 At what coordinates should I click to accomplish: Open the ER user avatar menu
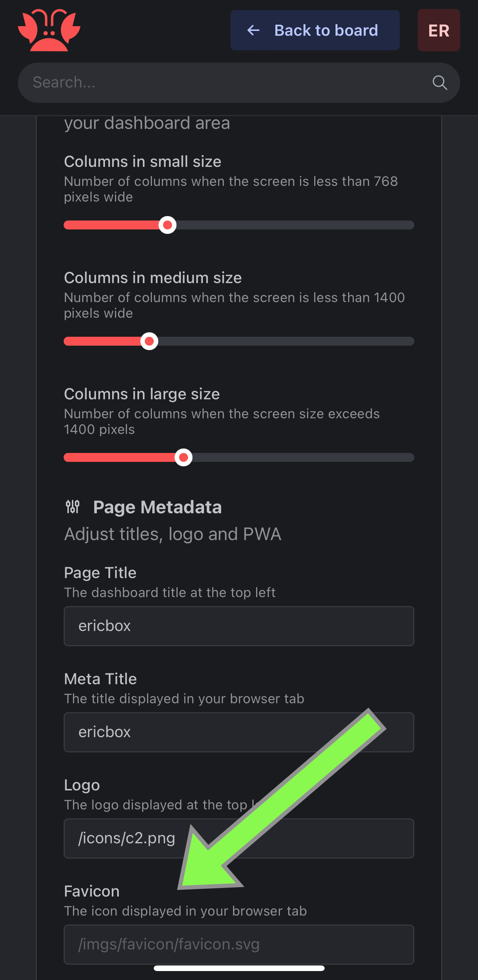click(438, 31)
